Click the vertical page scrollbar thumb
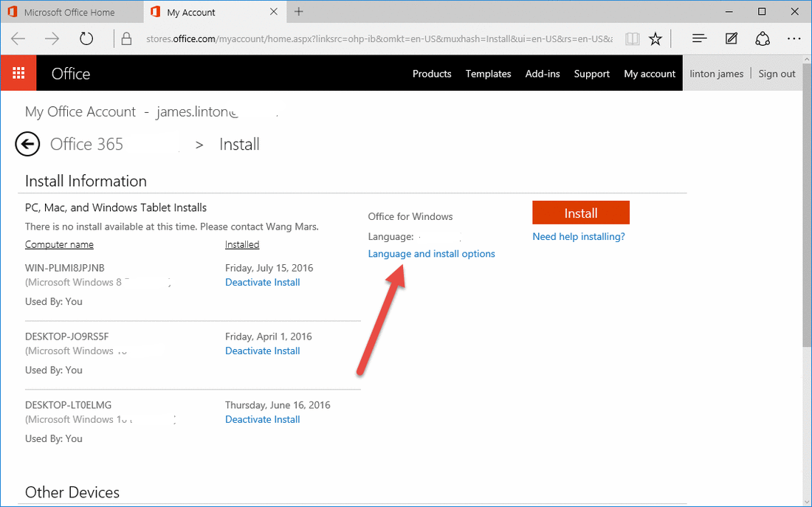 pos(807,205)
